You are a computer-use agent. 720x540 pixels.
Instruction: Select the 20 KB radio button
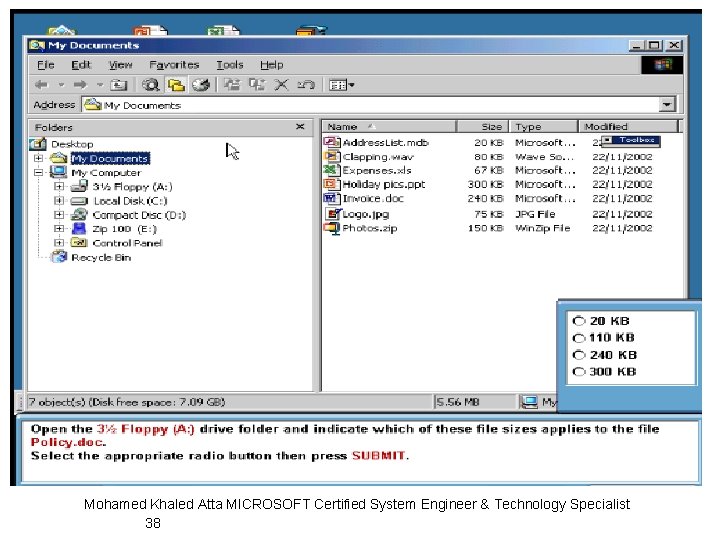pos(579,321)
